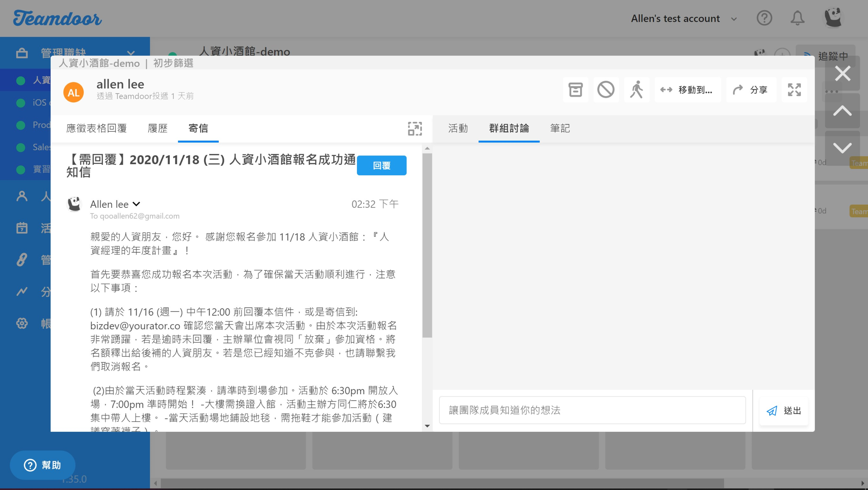Click the email scrollbar up arrow
This screenshot has height=490, width=868.
[427, 148]
